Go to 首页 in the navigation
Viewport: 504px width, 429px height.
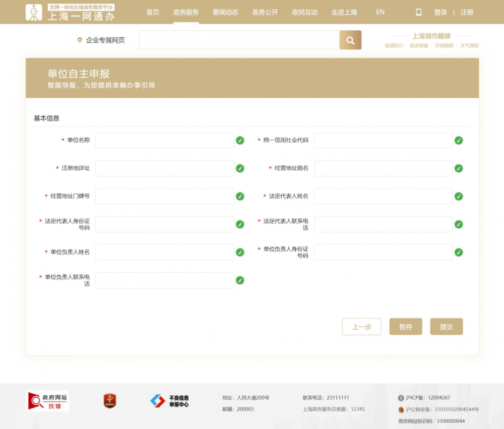click(x=153, y=12)
